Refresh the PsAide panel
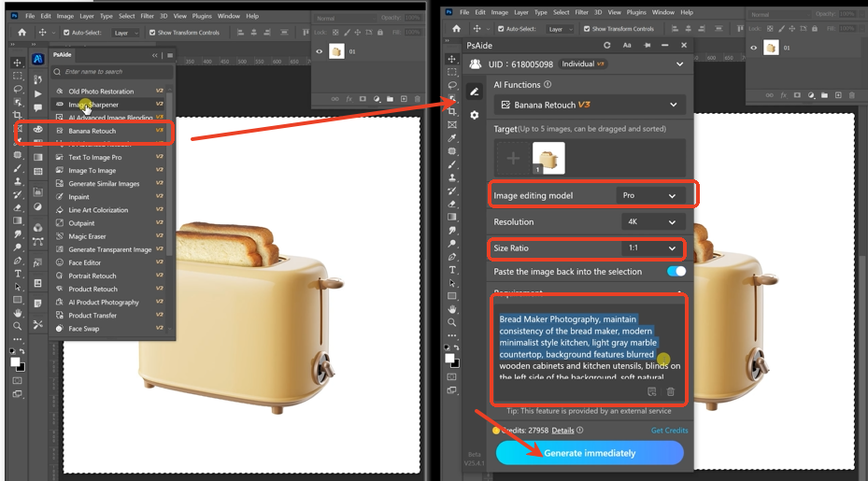Viewport: 868px width, 481px height. pos(606,46)
